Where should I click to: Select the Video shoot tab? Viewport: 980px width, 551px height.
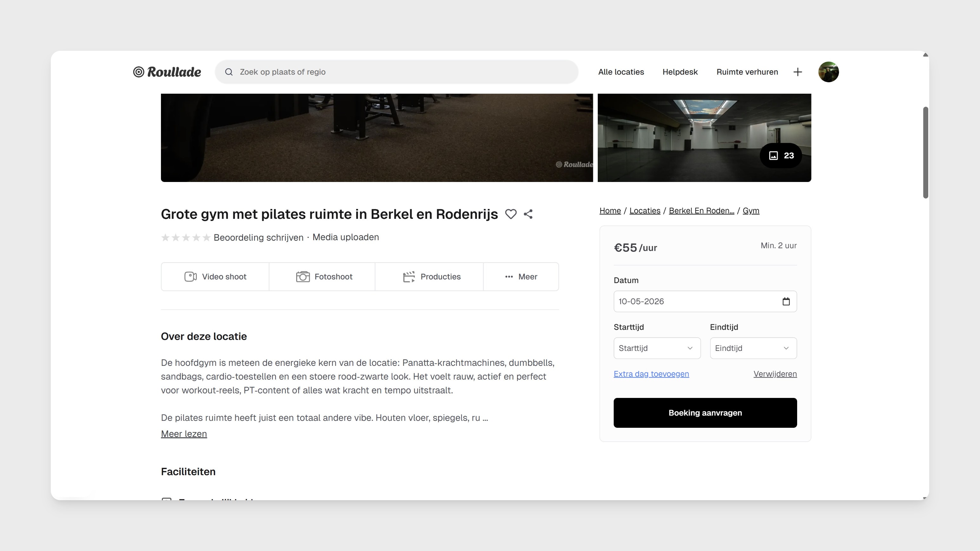(x=215, y=277)
